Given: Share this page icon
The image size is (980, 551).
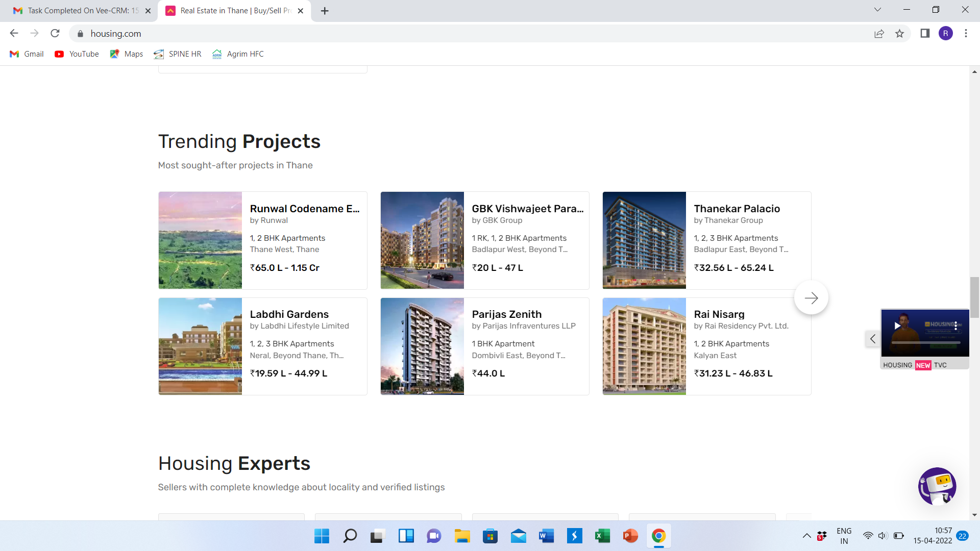Looking at the screenshot, I should pos(879,34).
